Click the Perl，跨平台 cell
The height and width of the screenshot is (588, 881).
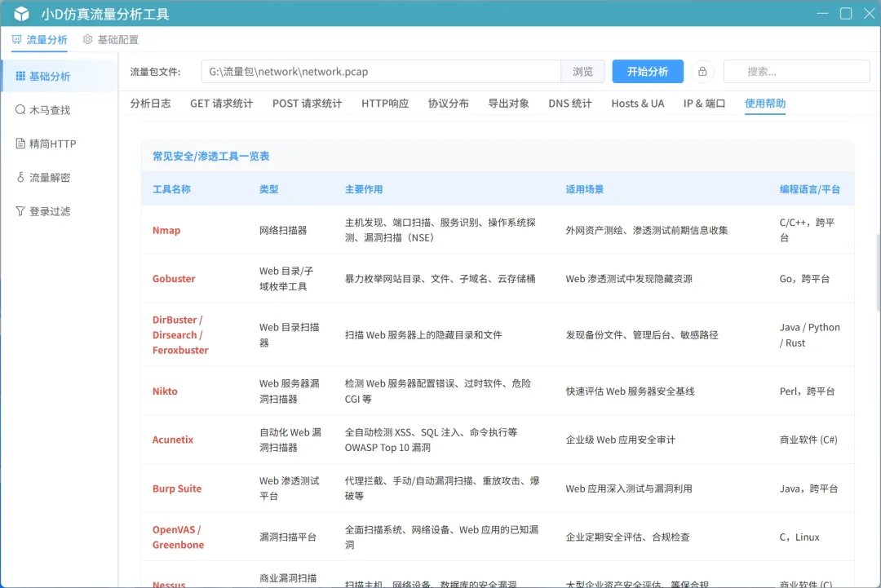(x=808, y=391)
